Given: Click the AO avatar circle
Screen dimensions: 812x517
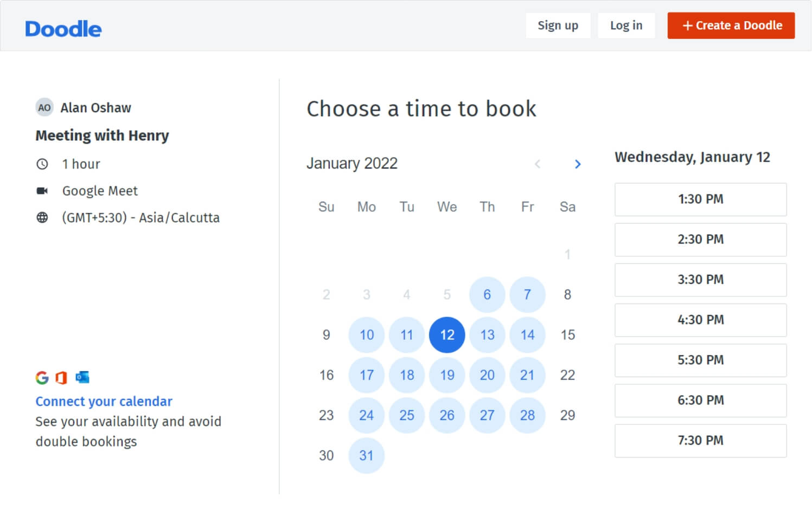Looking at the screenshot, I should click(x=44, y=107).
